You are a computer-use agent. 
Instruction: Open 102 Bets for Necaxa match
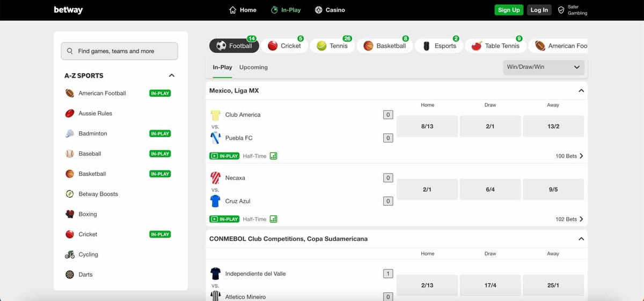pos(569,219)
